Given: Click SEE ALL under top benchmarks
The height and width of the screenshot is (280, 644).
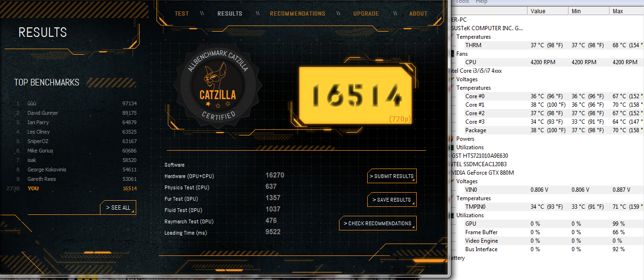Looking at the screenshot, I should click(x=118, y=207).
